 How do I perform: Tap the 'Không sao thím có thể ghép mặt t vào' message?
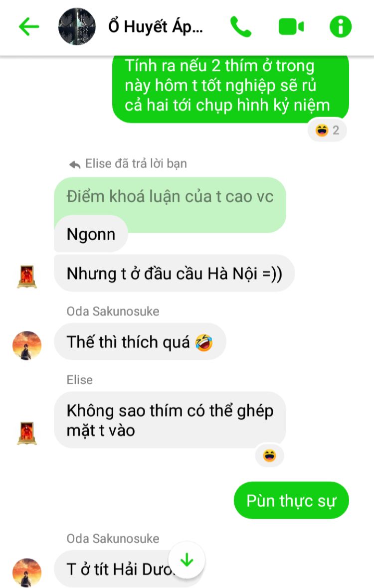coord(170,420)
